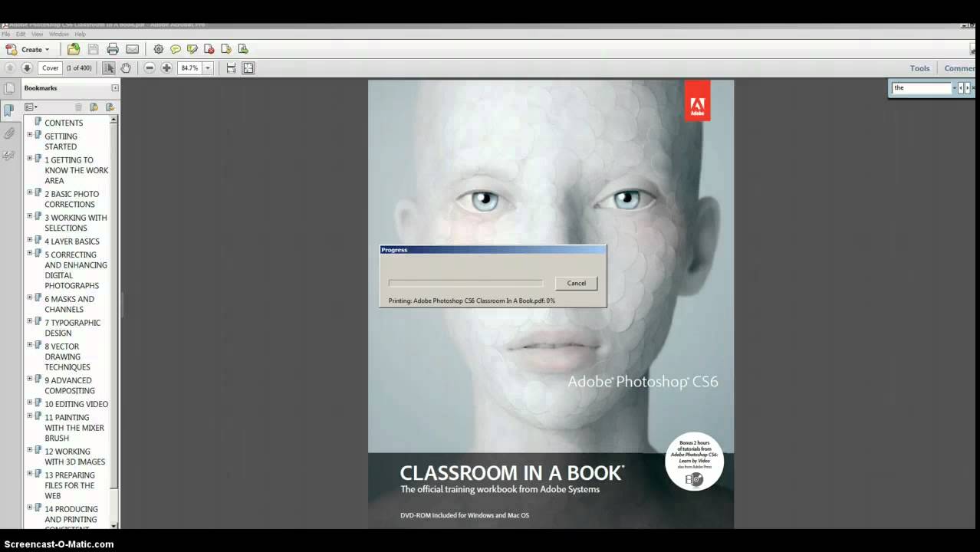Click the page number field showing Cover
The image size is (980, 552).
point(50,68)
